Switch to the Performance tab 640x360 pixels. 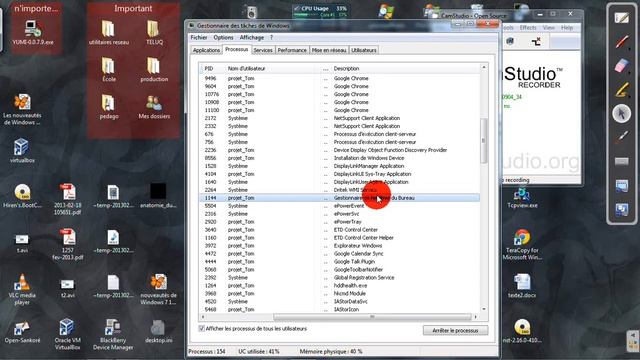292,50
